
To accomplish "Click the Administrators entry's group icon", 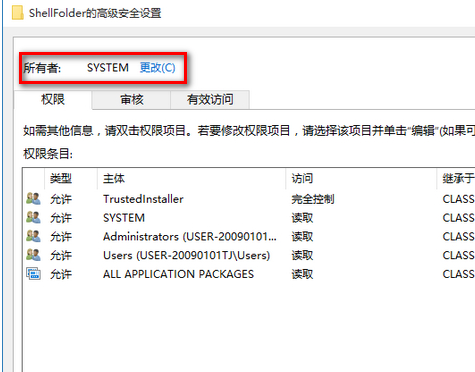I will point(33,236).
